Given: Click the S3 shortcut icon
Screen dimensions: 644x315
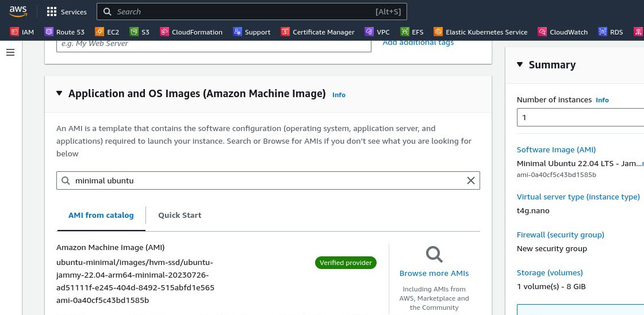Looking at the screenshot, I should [134, 32].
